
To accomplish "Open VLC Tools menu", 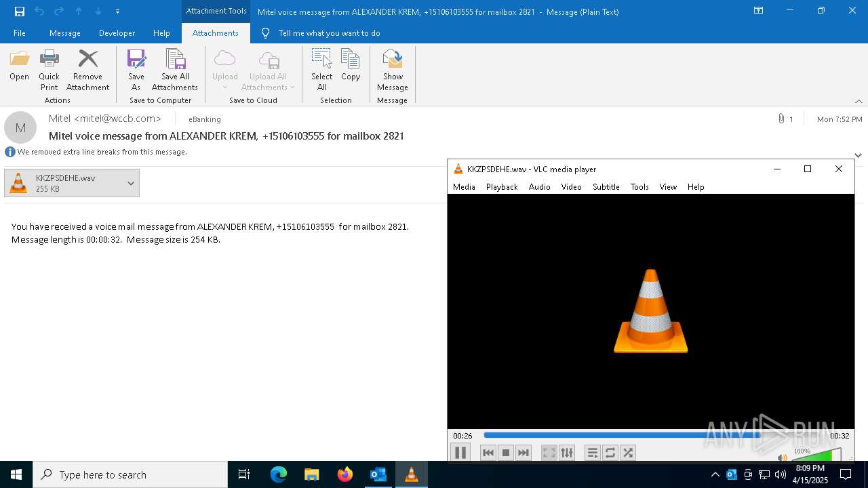I will coord(639,187).
